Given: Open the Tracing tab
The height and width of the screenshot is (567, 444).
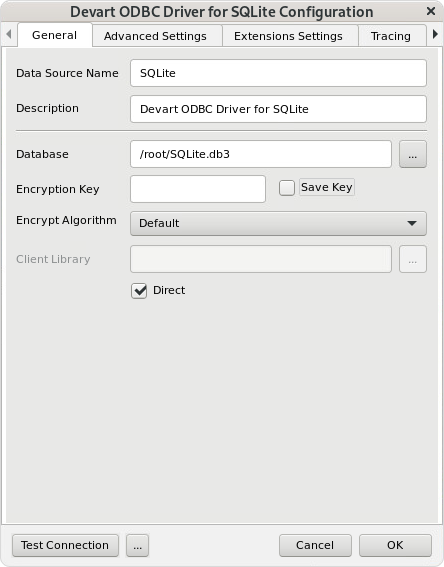Looking at the screenshot, I should pyautogui.click(x=391, y=36).
